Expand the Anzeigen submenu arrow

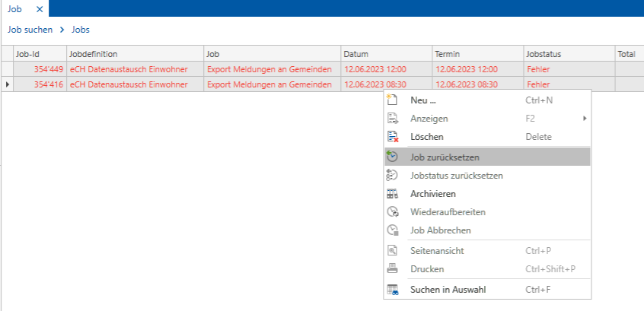click(585, 119)
